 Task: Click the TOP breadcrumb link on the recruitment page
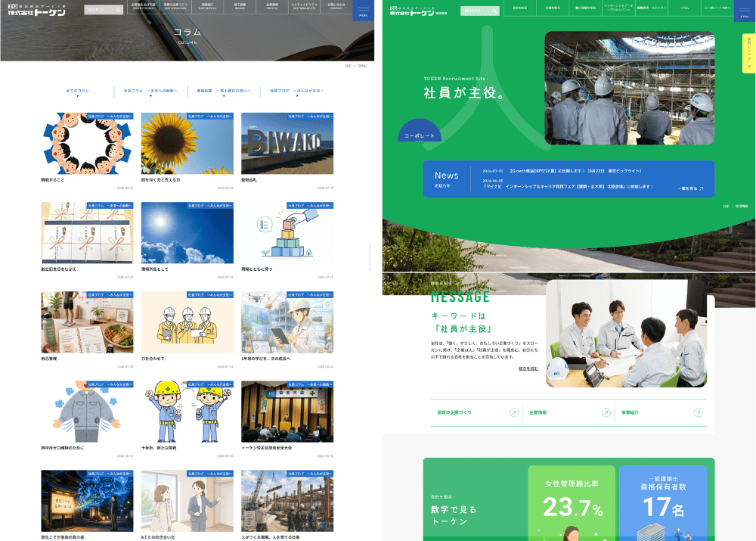click(726, 206)
